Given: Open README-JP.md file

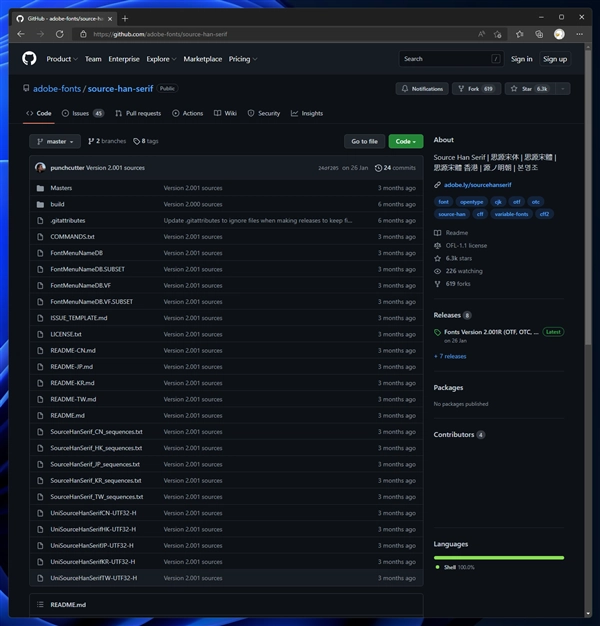Looking at the screenshot, I should coord(71,367).
